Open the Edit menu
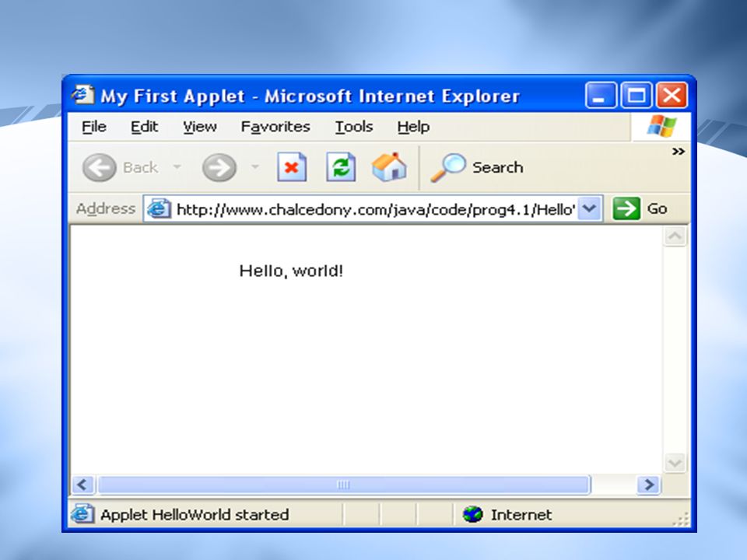The width and height of the screenshot is (747, 560). click(145, 127)
